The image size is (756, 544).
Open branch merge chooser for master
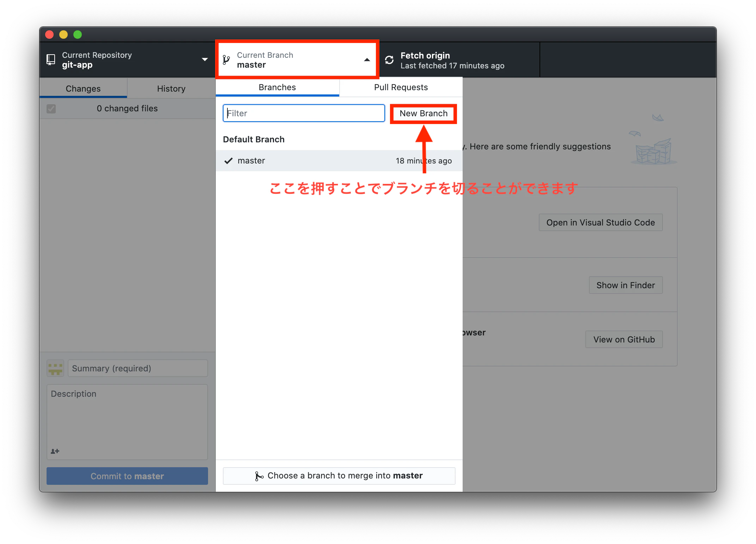tap(339, 476)
